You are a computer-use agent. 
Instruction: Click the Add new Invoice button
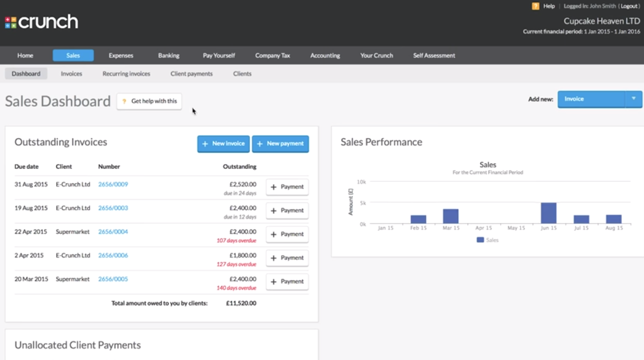[591, 99]
